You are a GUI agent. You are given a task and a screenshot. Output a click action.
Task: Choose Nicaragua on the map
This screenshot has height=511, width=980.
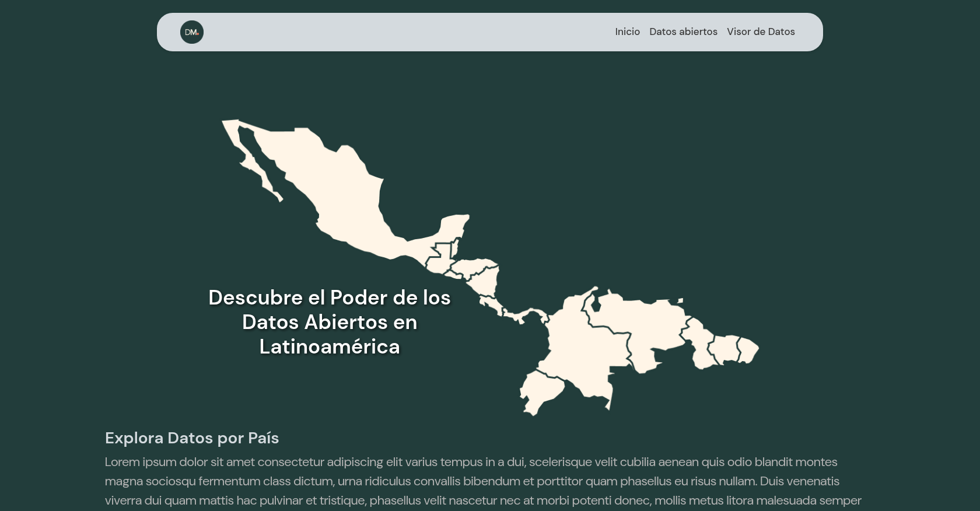[484, 283]
